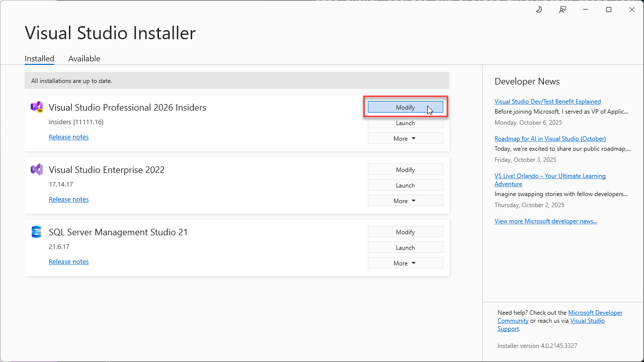Open the send feedback icon in titlebar
644x362 pixels.
click(562, 10)
